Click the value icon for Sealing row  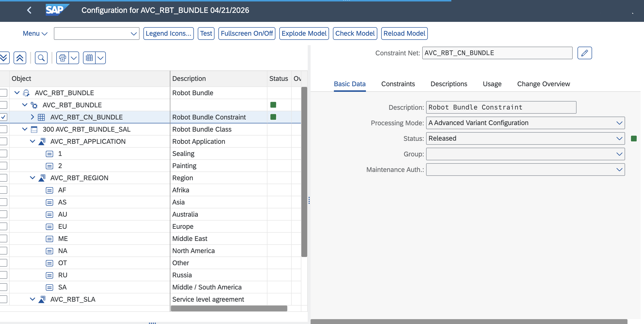50,153
